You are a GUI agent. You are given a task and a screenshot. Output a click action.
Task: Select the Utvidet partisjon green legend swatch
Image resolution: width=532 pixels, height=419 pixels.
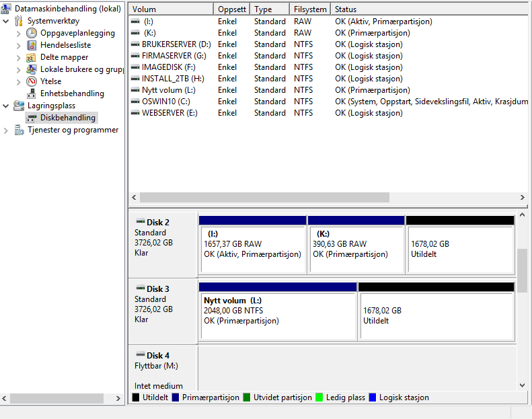click(247, 397)
